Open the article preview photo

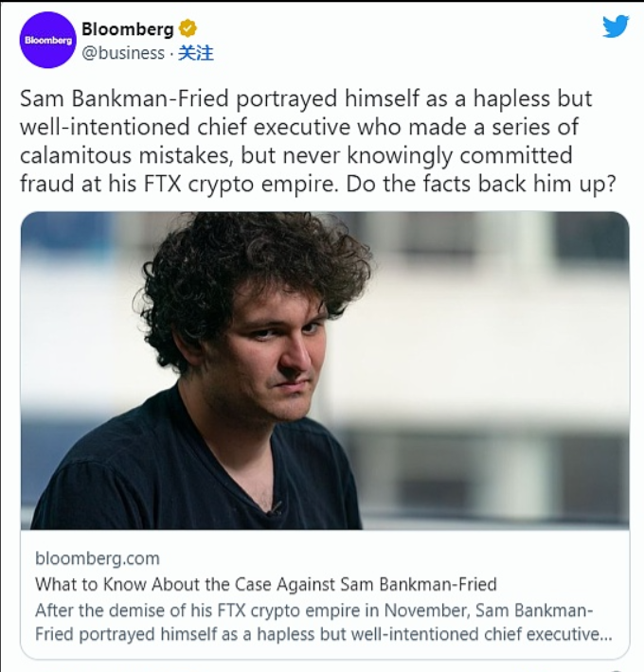(325, 369)
